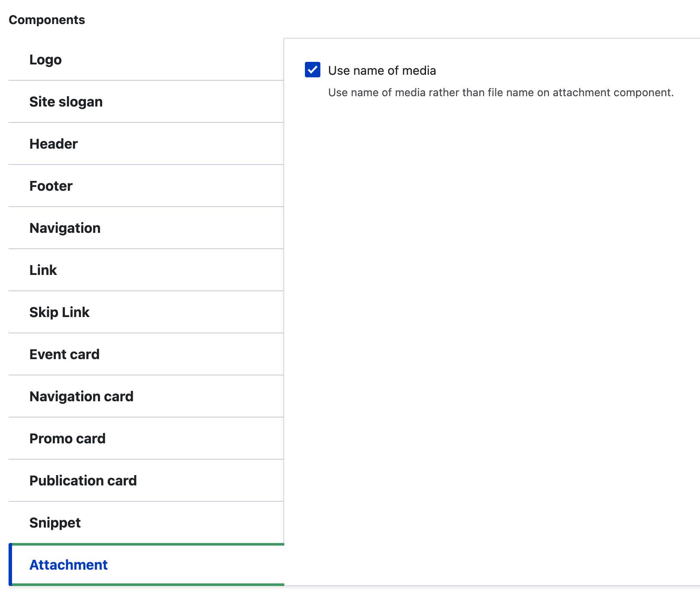
Task: Show the Event card settings
Action: pos(64,354)
